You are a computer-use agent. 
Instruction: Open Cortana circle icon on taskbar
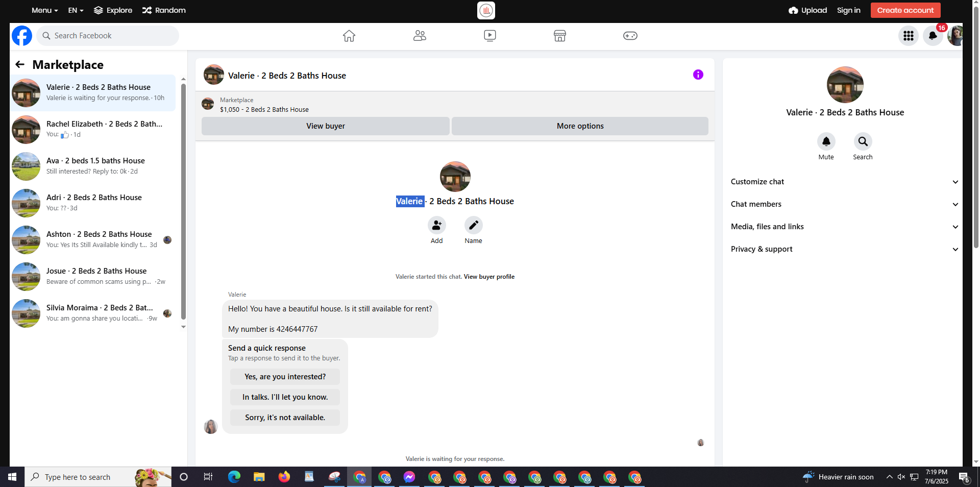coord(184,477)
